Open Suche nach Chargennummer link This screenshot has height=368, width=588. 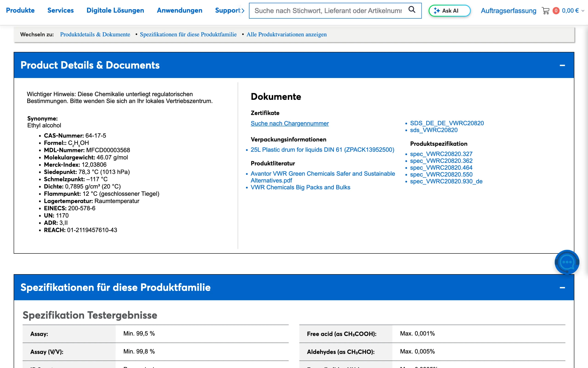tap(290, 124)
